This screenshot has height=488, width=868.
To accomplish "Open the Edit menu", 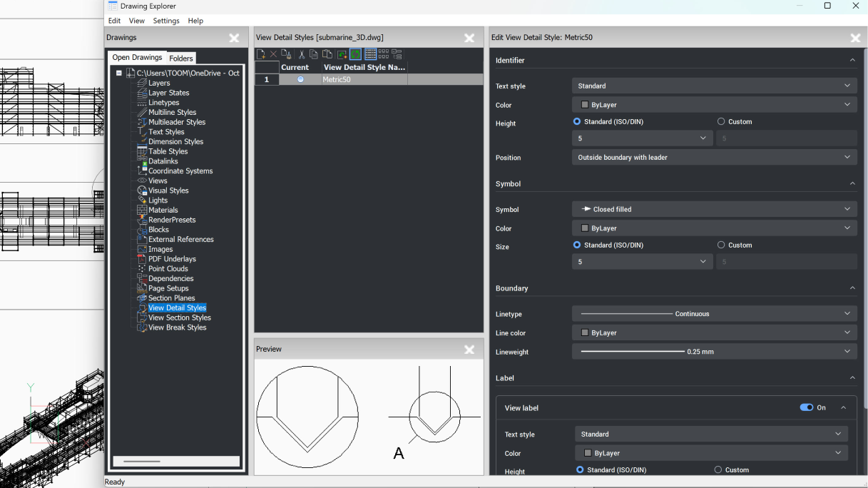I will point(114,21).
